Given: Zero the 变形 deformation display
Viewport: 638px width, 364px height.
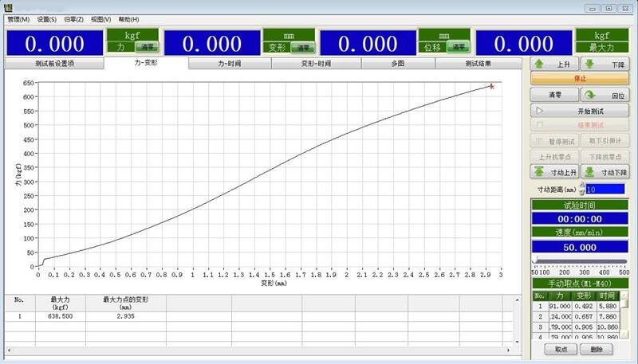Looking at the screenshot, I should [301, 47].
